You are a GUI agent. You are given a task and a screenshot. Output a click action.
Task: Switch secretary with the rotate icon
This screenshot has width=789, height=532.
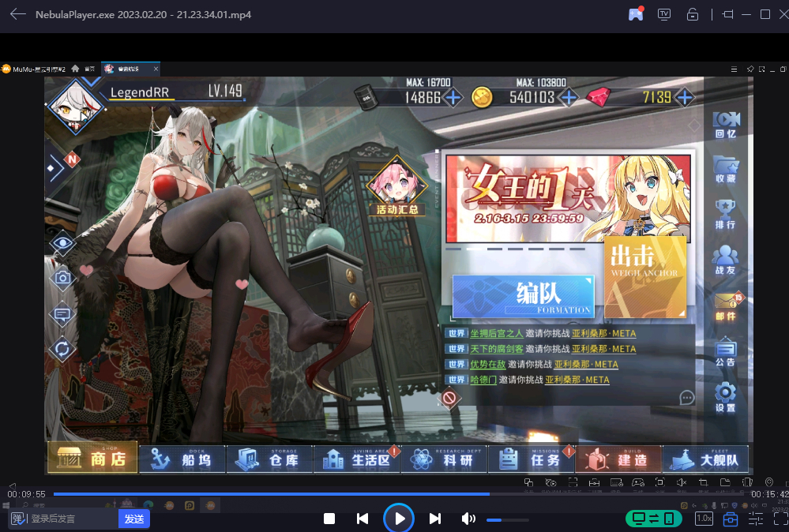coord(62,349)
